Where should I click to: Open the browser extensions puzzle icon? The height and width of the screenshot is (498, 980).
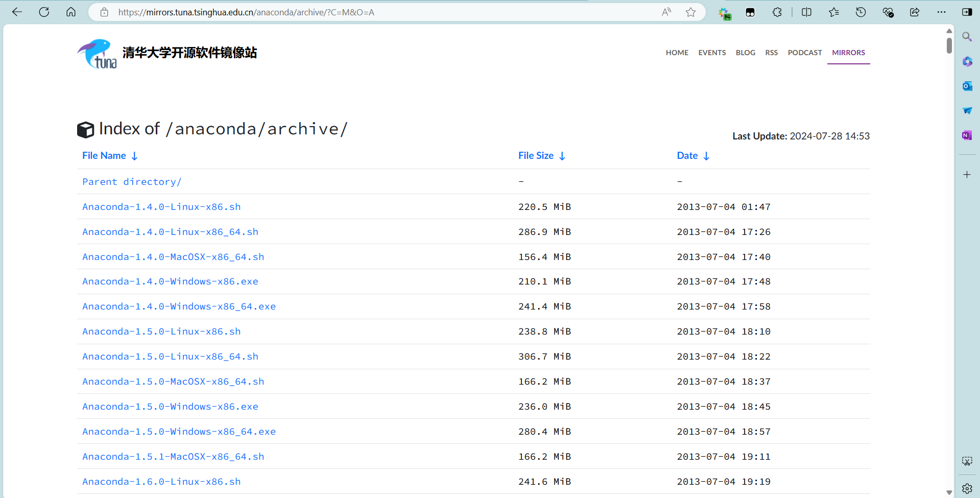tap(777, 12)
